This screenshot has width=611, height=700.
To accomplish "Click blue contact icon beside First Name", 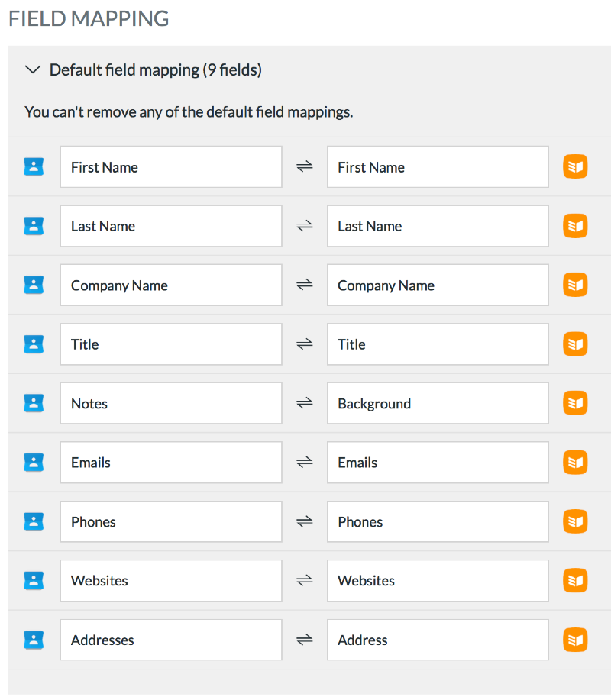I will (34, 166).
